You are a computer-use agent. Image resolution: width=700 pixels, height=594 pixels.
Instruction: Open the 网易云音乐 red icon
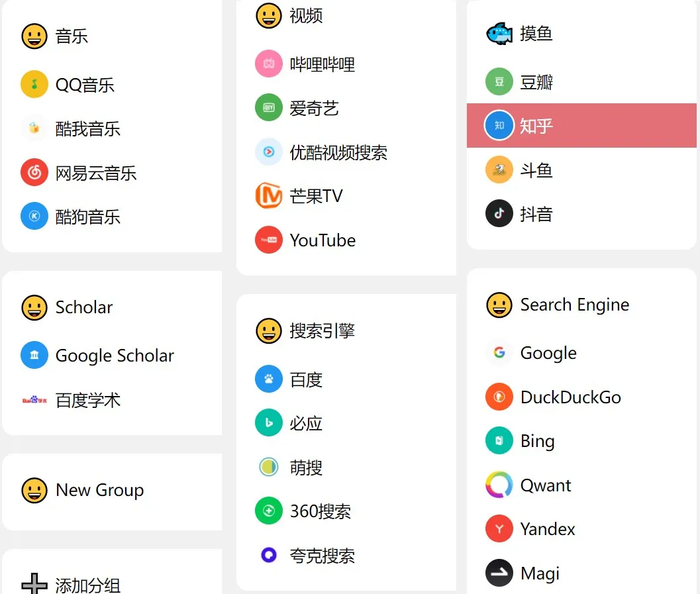coord(34,172)
